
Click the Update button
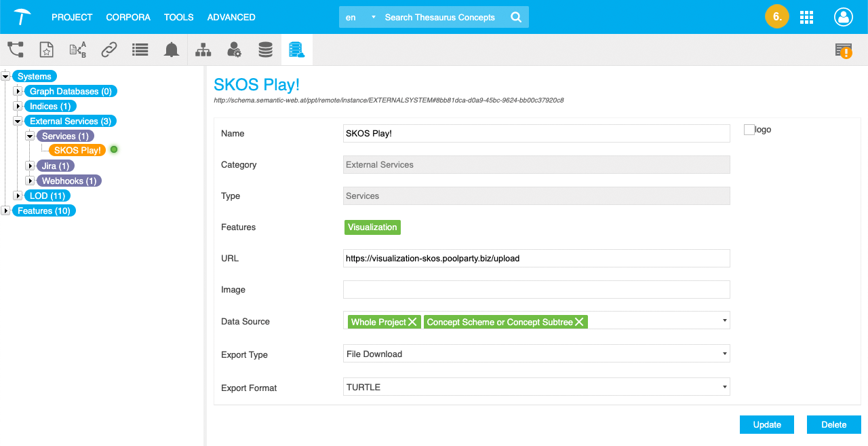pyautogui.click(x=767, y=425)
